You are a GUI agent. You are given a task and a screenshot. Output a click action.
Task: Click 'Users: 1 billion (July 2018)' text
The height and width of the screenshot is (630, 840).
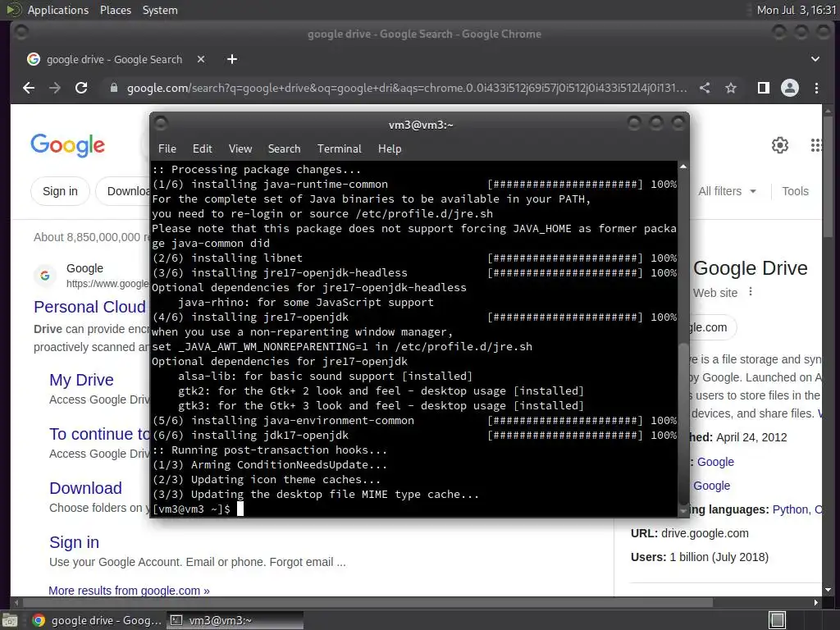click(x=700, y=557)
